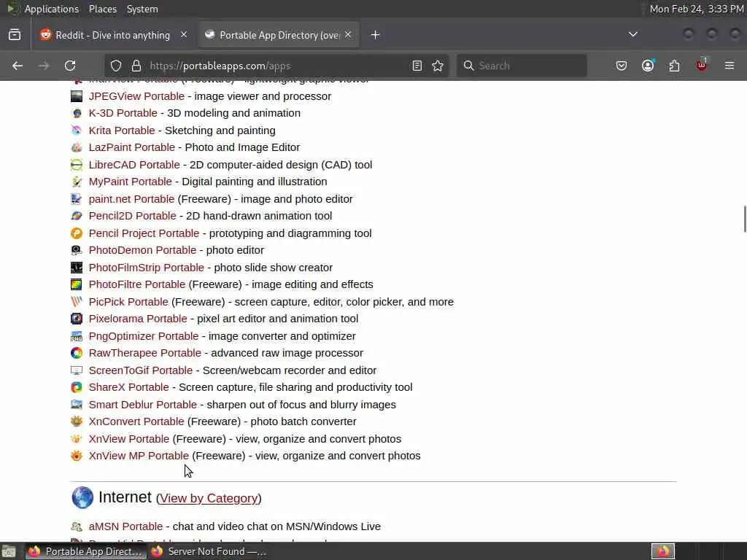Click the clock showing Mon Feb 24
This screenshot has height=560, width=747.
click(697, 9)
